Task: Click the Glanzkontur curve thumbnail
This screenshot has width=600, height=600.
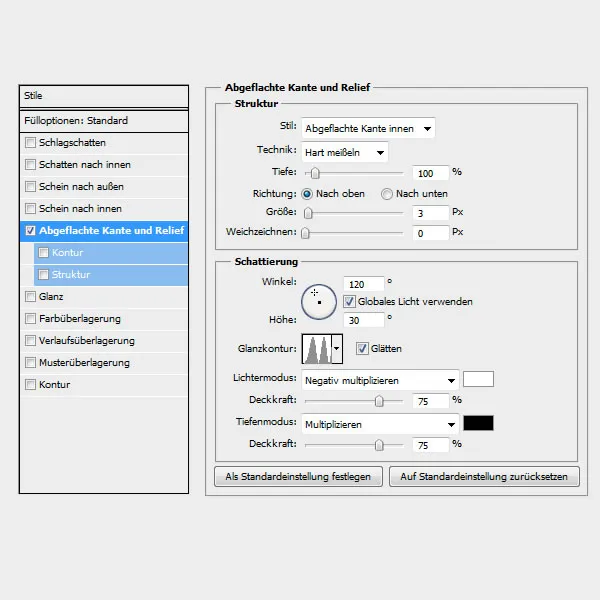Action: (x=316, y=349)
